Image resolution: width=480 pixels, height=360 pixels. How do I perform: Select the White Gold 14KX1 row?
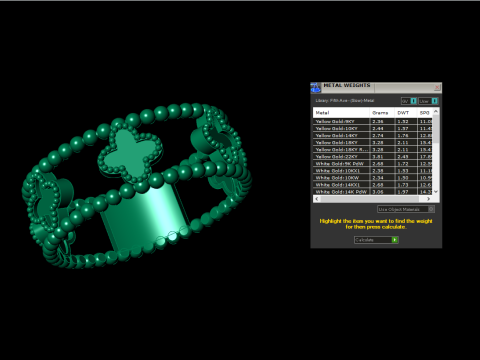373,184
